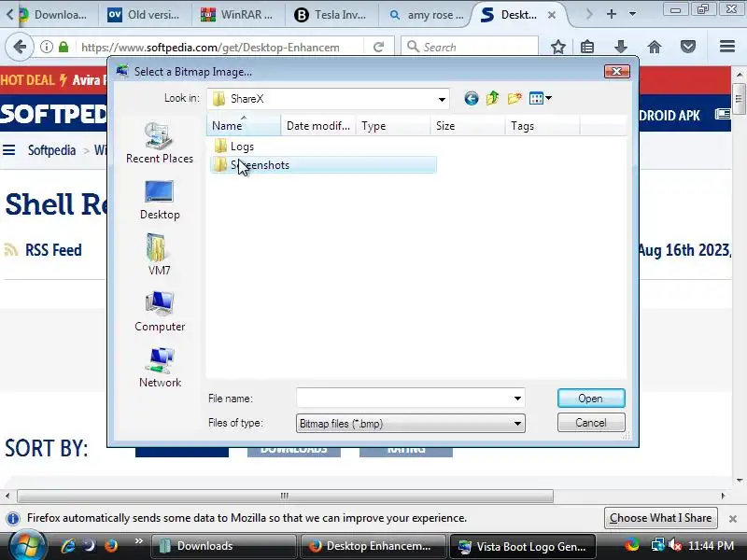Click the volume muted tray icon
The image size is (747, 560).
coord(674,545)
